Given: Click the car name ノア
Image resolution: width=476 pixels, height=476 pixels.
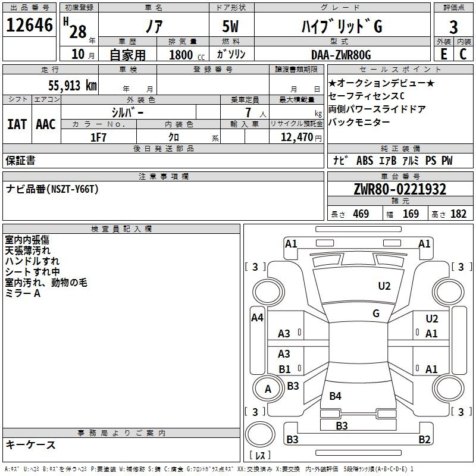Looking at the screenshot, I should (154, 26).
